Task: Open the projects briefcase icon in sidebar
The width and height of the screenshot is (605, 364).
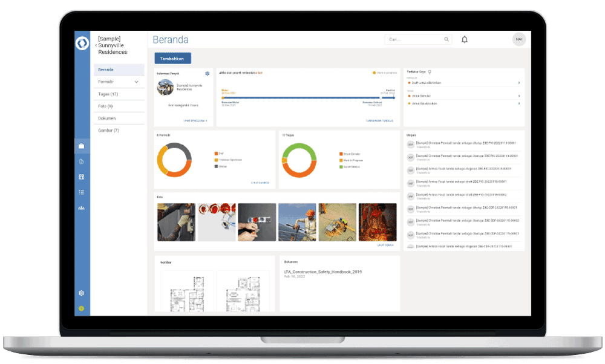Action: pyautogui.click(x=82, y=146)
